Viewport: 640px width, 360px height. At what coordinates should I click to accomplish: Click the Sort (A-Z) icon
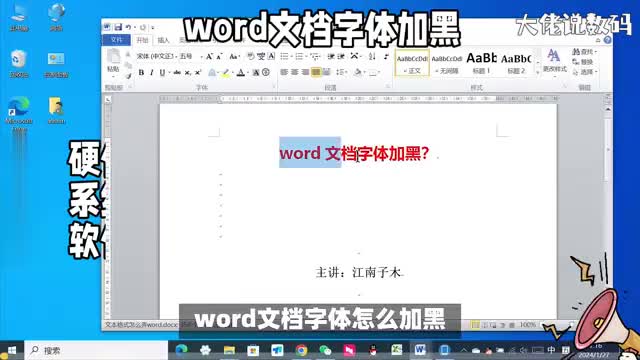click(x=372, y=56)
